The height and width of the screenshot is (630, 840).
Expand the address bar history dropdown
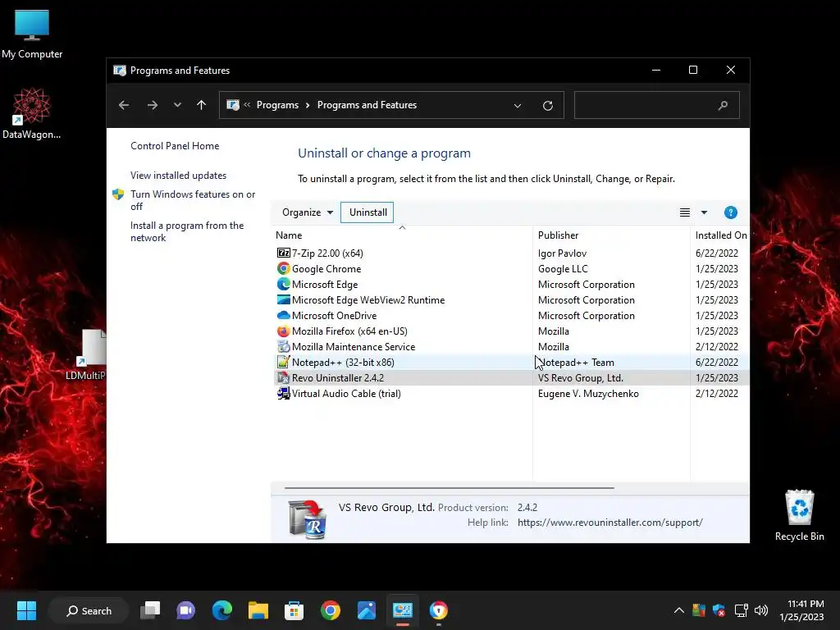518,106
